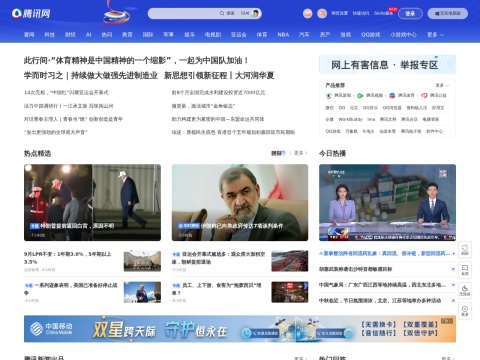Open the Skills link with NEW badge
The width and height of the screenshot is (480, 360).
(x=383, y=13)
